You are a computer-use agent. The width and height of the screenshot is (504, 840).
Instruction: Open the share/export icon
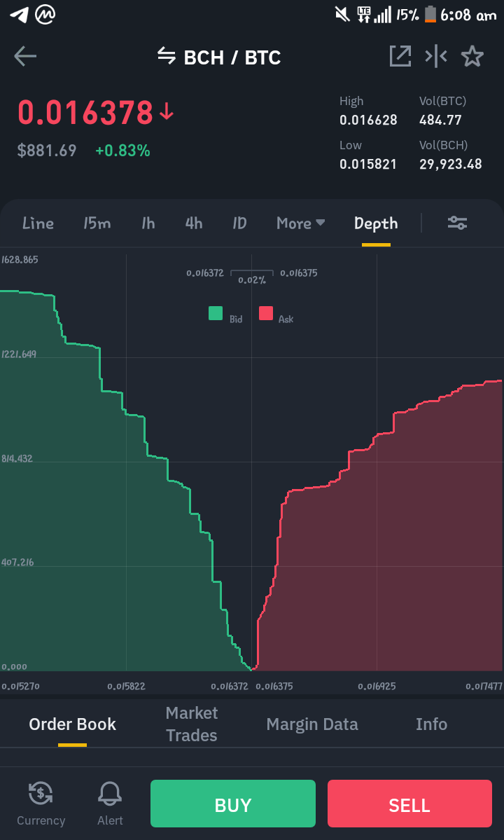coord(400,56)
